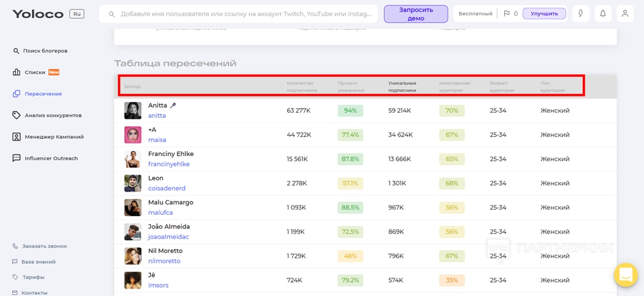Open the coisadenerd profile link
The height and width of the screenshot is (296, 644).
(167, 189)
